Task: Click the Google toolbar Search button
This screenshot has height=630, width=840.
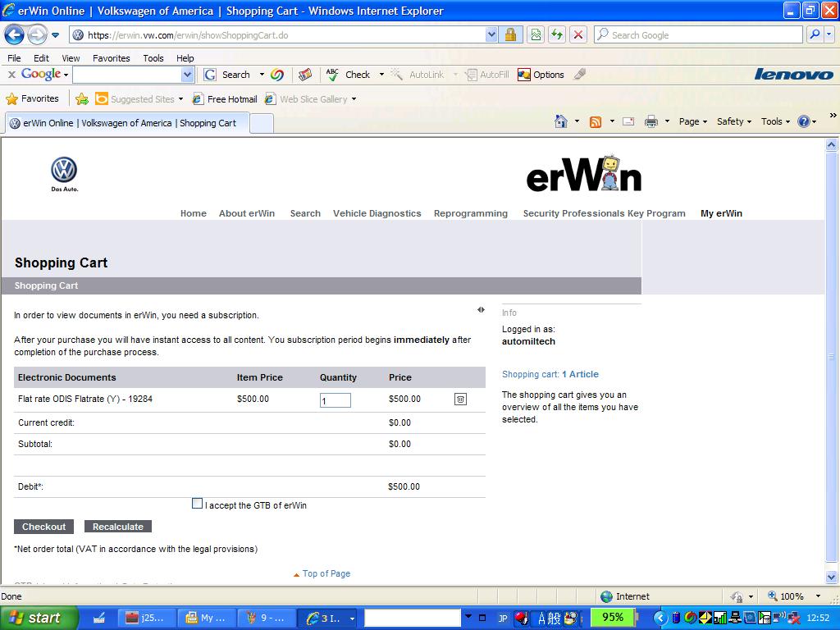Action: pos(227,75)
